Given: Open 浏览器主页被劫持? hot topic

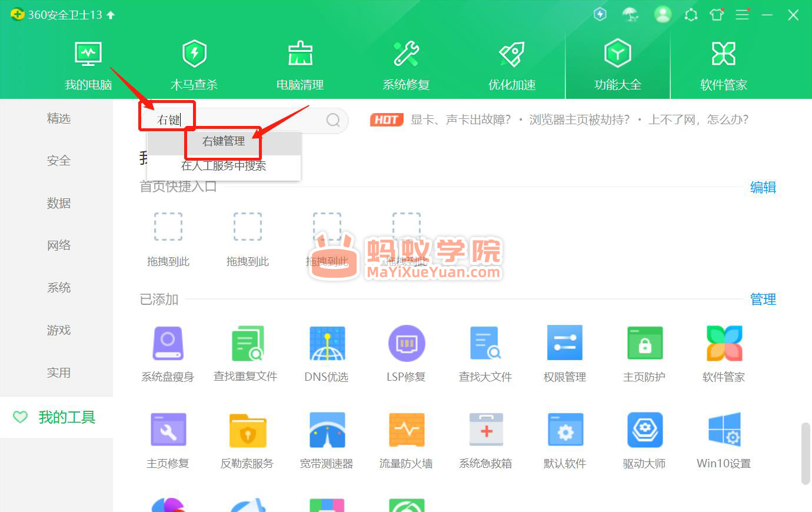Looking at the screenshot, I should [579, 120].
